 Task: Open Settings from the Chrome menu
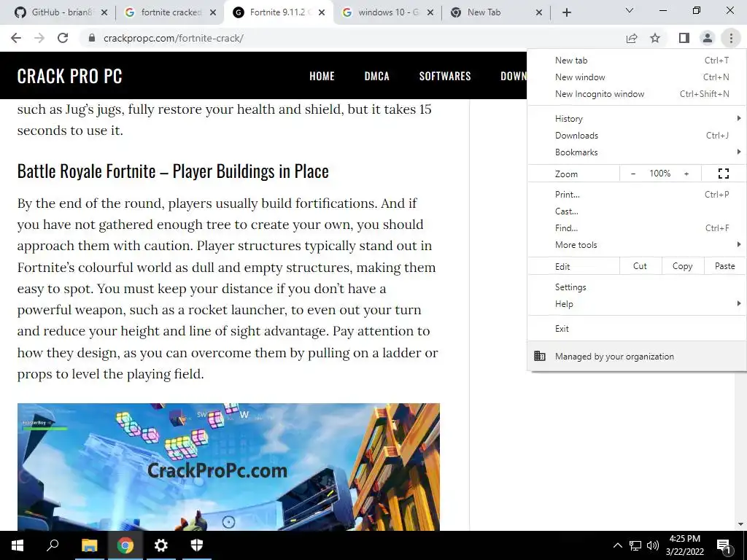tap(636, 287)
